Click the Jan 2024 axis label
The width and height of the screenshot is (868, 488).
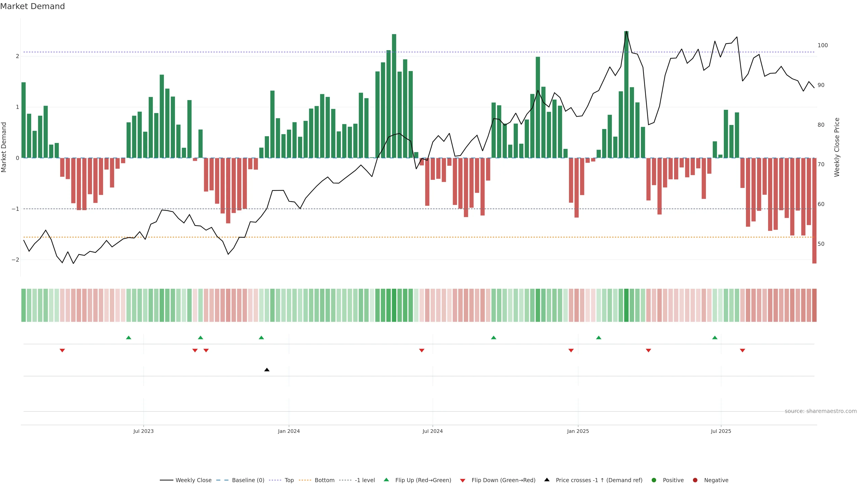click(289, 431)
